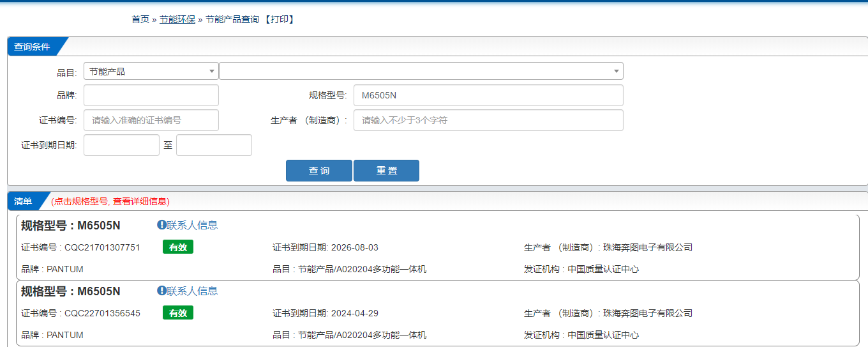Open the 节能环保 breadcrumb link
The width and height of the screenshot is (868, 347).
tap(177, 20)
